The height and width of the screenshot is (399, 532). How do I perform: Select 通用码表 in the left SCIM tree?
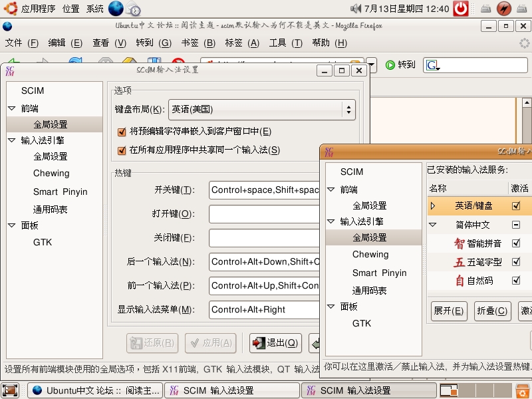[51, 209]
